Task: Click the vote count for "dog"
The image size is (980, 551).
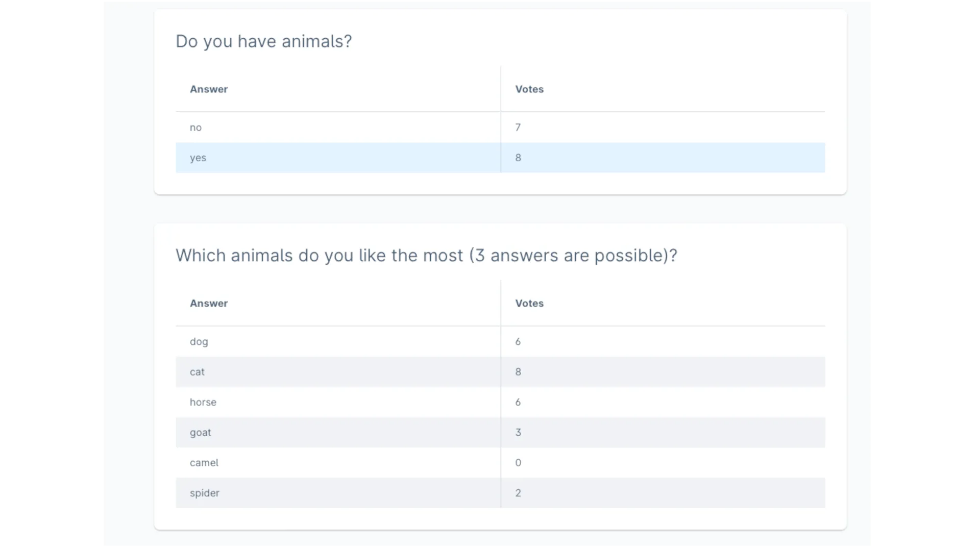Action: 518,342
